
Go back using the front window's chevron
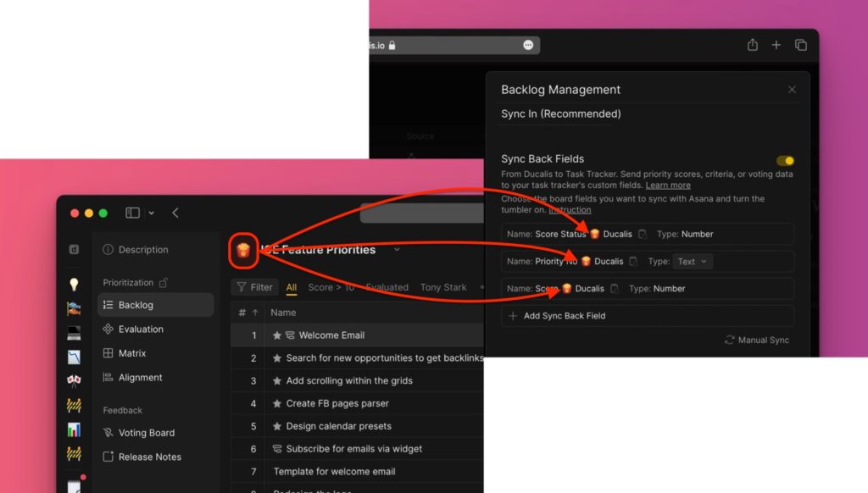(x=175, y=213)
